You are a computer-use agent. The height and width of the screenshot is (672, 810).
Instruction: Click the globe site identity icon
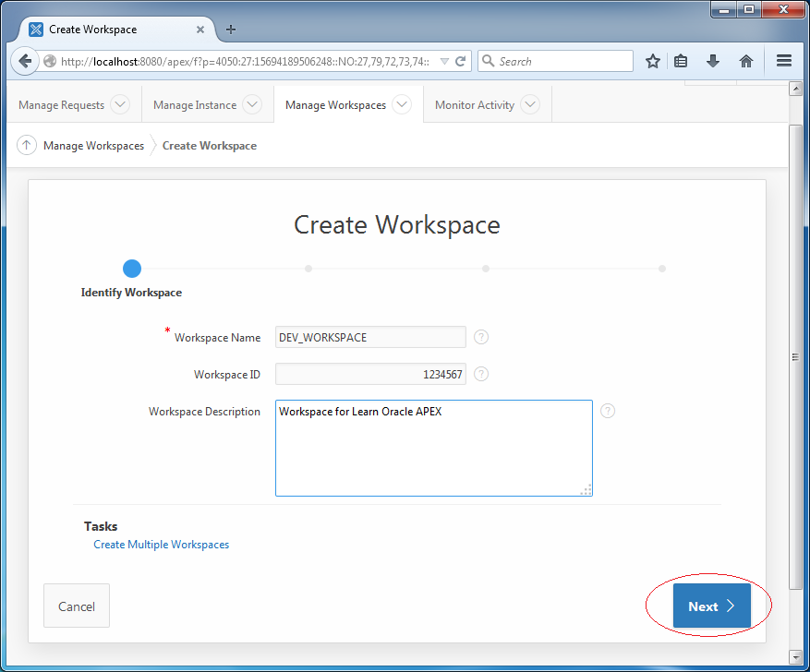(x=50, y=62)
